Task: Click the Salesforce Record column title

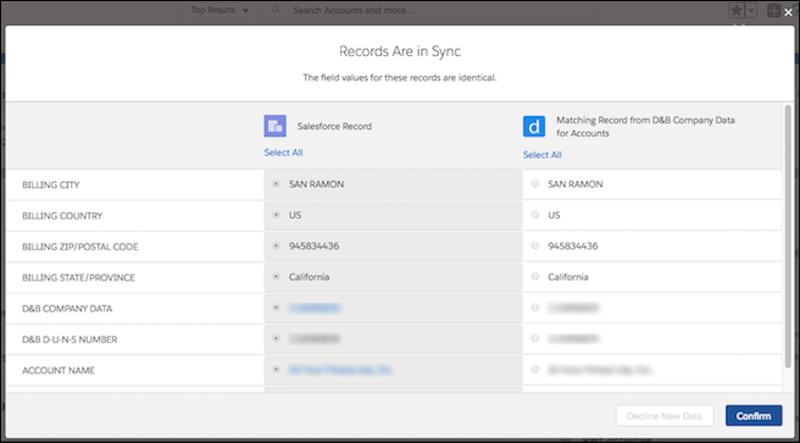Action: [334, 126]
